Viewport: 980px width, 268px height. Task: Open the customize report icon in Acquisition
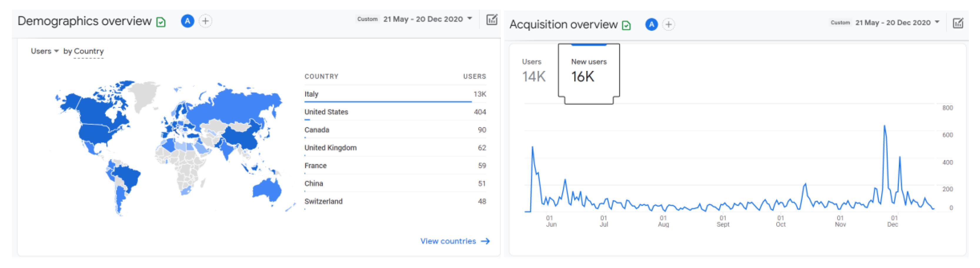[958, 23]
